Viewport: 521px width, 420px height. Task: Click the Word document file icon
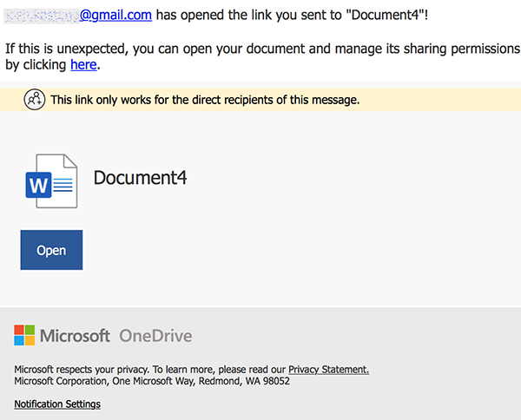51,180
